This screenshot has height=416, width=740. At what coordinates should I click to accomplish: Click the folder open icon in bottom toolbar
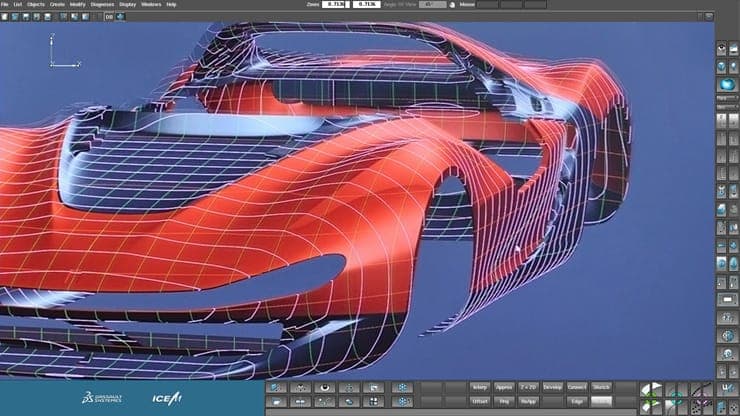(x=277, y=402)
